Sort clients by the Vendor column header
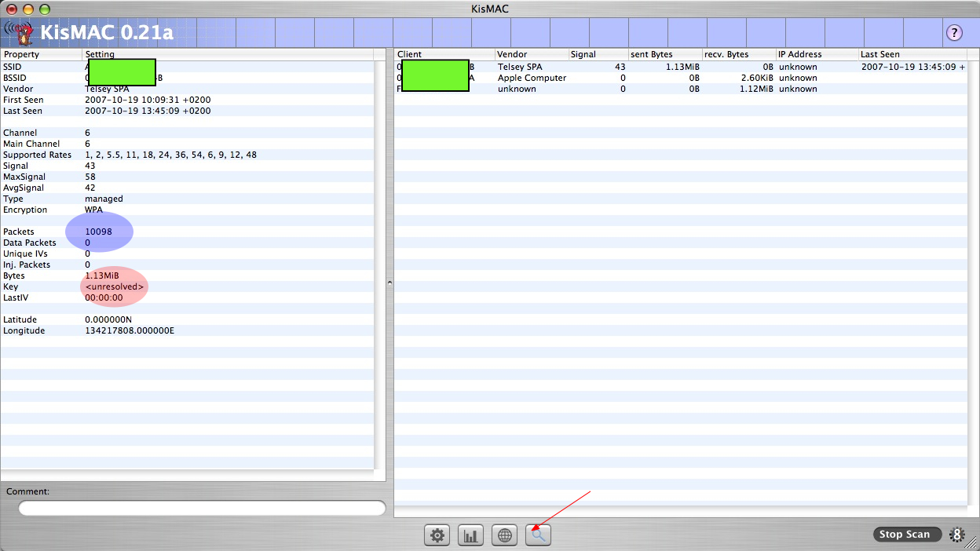This screenshot has width=980, height=551. pos(532,54)
